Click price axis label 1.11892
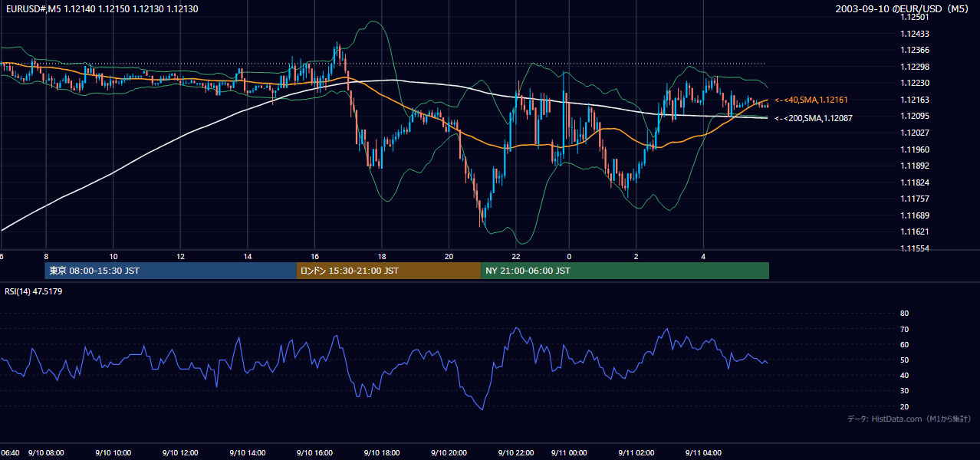The width and height of the screenshot is (980, 460). (x=914, y=166)
